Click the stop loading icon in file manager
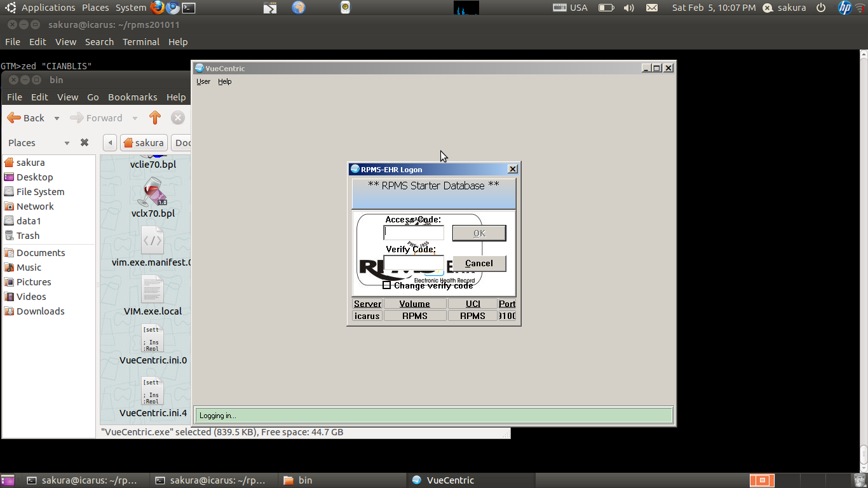The image size is (868, 488). click(178, 118)
